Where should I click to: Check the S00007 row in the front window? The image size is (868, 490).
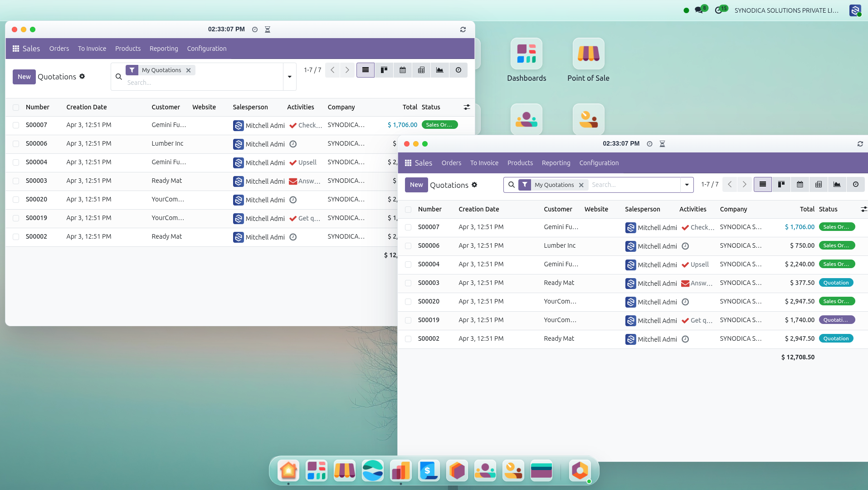coord(408,227)
